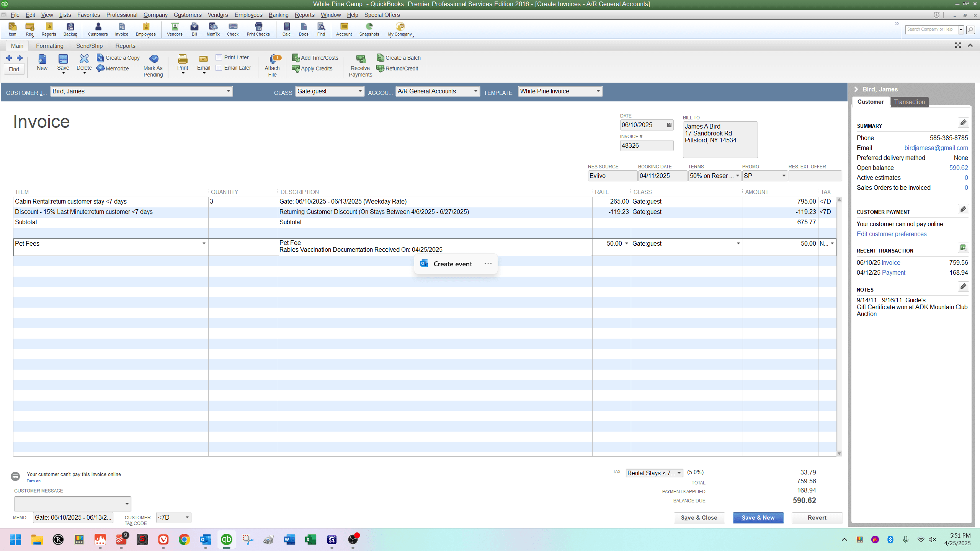Enable the Print Later checkbox
The image size is (980, 551).
coord(219,57)
